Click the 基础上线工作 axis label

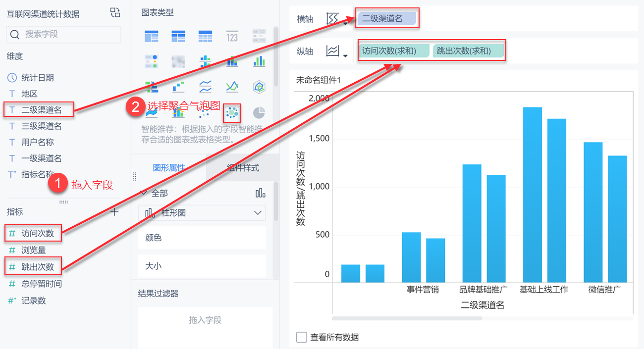[x=544, y=290]
